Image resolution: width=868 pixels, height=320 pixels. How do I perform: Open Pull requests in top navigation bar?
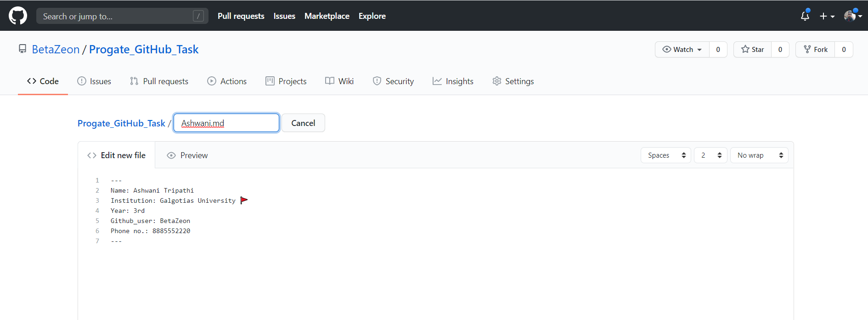241,16
